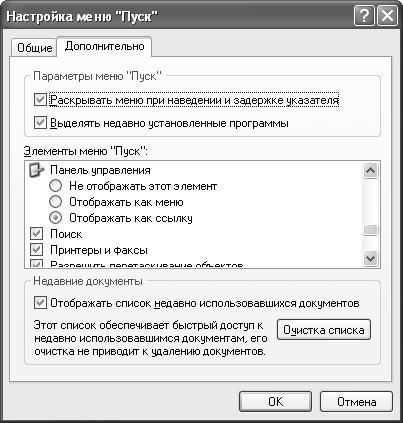Viewport: 403px width, 423px height.
Task: Toggle 'Выделять недавно установленные программы' checkbox
Action: pos(40,123)
